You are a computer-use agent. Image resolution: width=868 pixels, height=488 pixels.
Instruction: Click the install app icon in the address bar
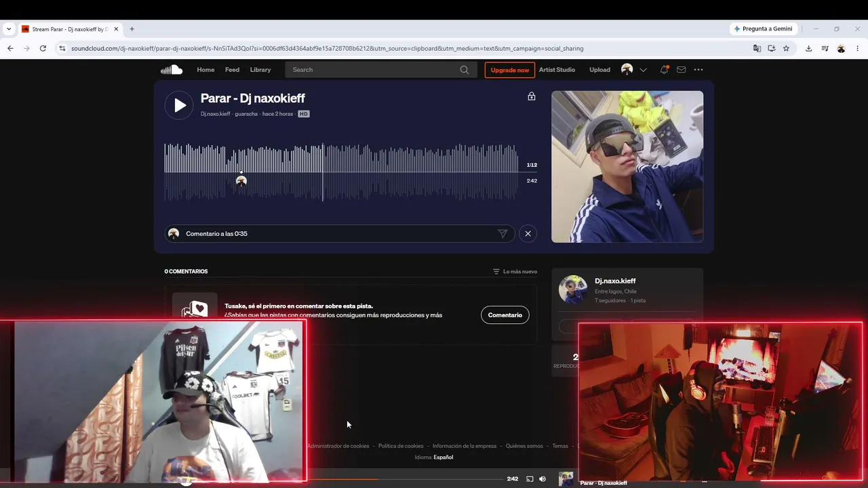coord(772,48)
